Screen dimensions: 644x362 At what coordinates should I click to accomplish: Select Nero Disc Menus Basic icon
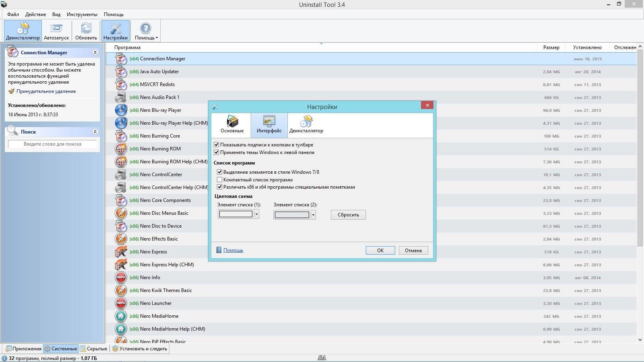(121, 213)
